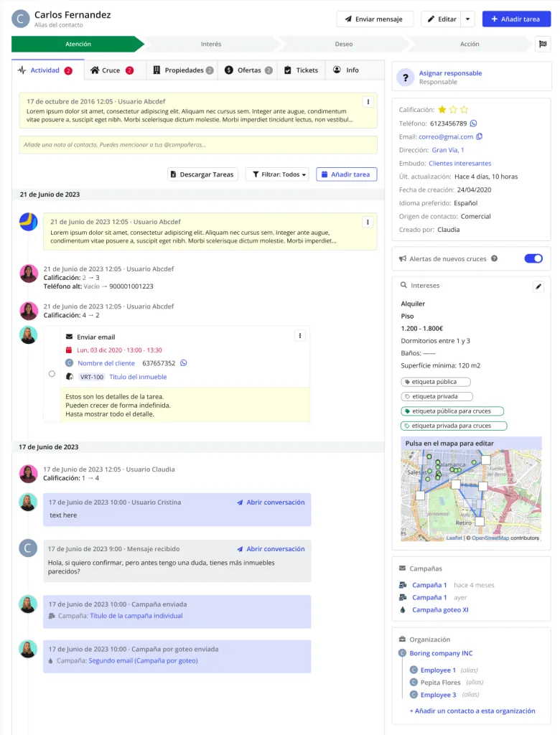Screen dimensions: 560x735
Task: Open options menu of the 17 de octubre note
Action: click(x=368, y=102)
